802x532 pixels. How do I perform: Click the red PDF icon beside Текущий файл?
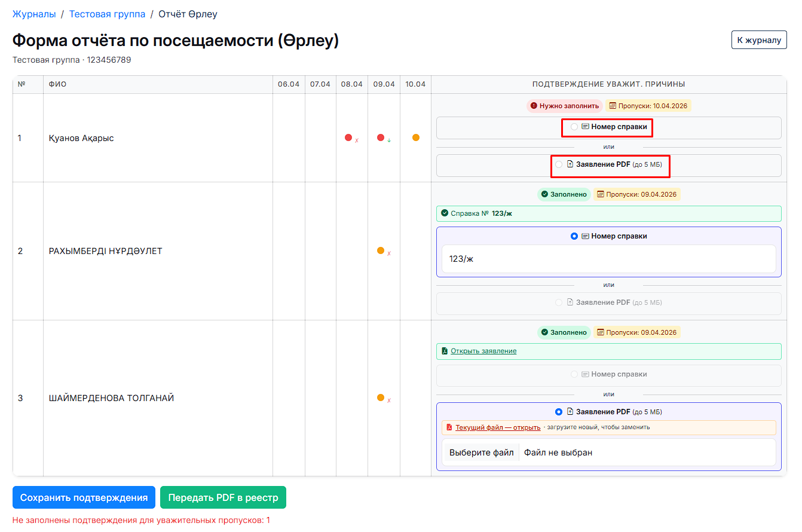coord(449,427)
